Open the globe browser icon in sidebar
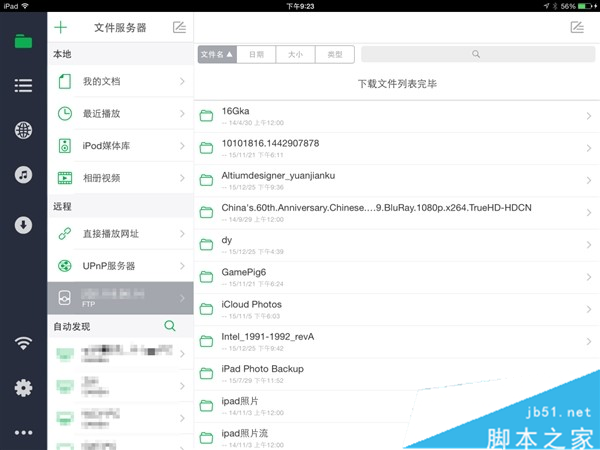 [23, 130]
